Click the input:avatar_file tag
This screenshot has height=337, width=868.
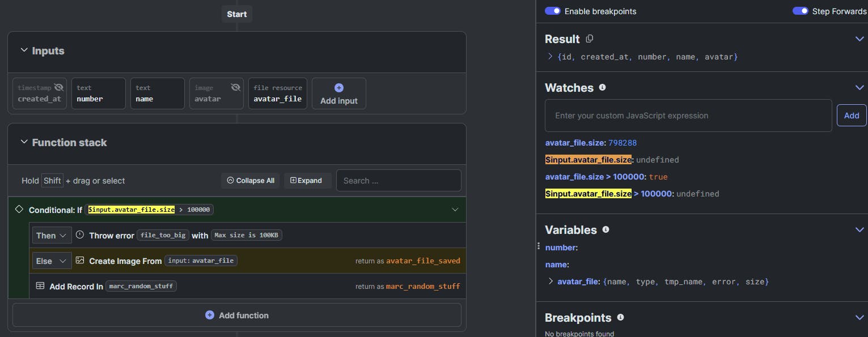click(201, 261)
